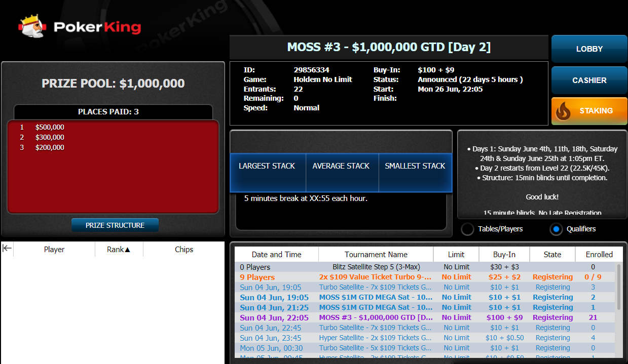Select the purple MOSS #3 $1,000,000 GTD row

tap(376, 317)
